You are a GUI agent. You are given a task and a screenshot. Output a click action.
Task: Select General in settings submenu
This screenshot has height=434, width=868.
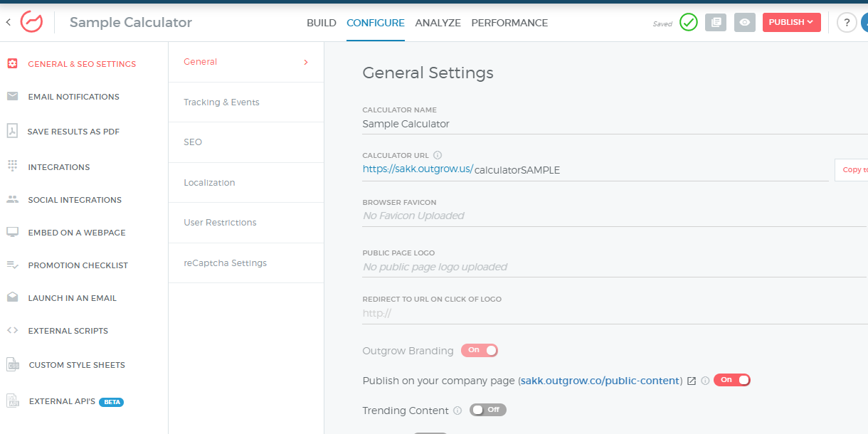click(x=246, y=62)
